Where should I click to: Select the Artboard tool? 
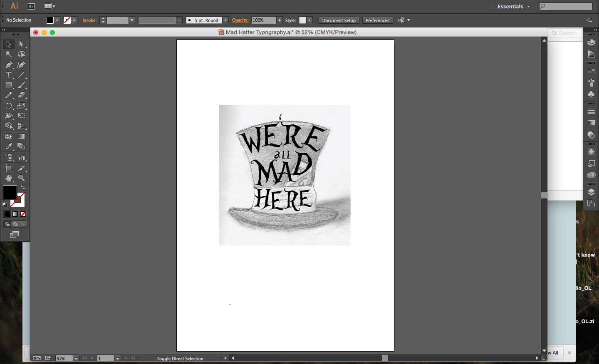(x=9, y=168)
